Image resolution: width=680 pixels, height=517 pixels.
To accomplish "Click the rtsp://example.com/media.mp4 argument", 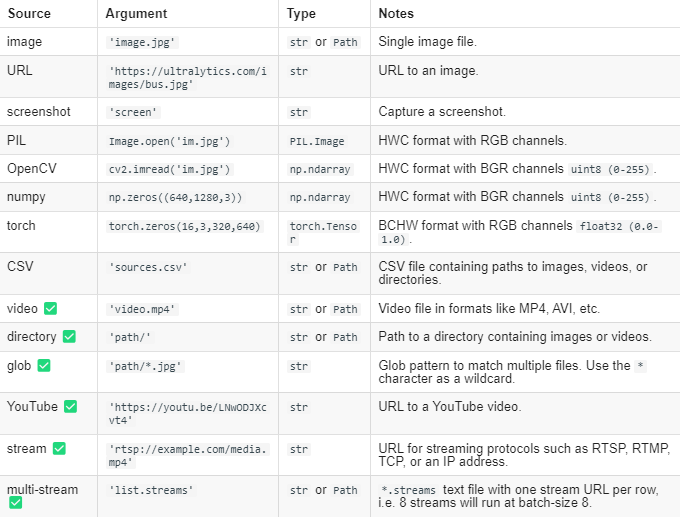I will point(188,455).
